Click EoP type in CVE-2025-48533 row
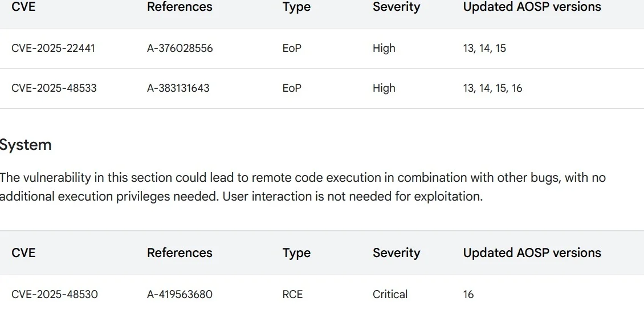This screenshot has width=644, height=314. click(x=291, y=88)
